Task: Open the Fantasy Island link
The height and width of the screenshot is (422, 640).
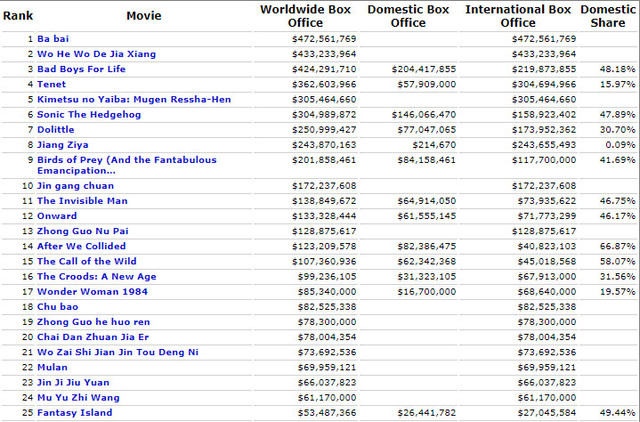Action: (75, 412)
